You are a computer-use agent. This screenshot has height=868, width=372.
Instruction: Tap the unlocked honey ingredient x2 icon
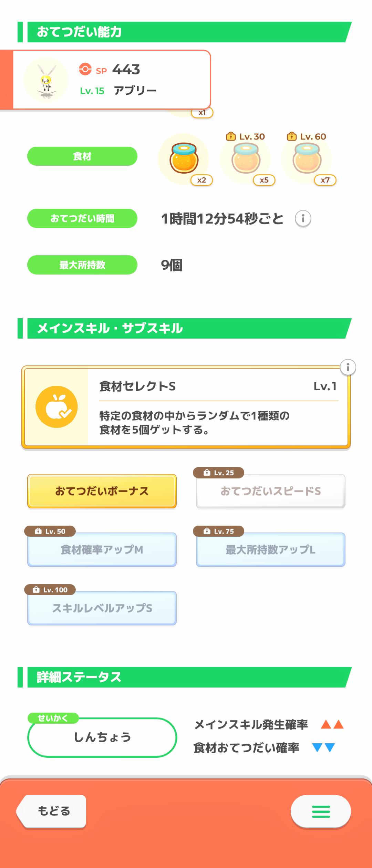pyautogui.click(x=184, y=159)
